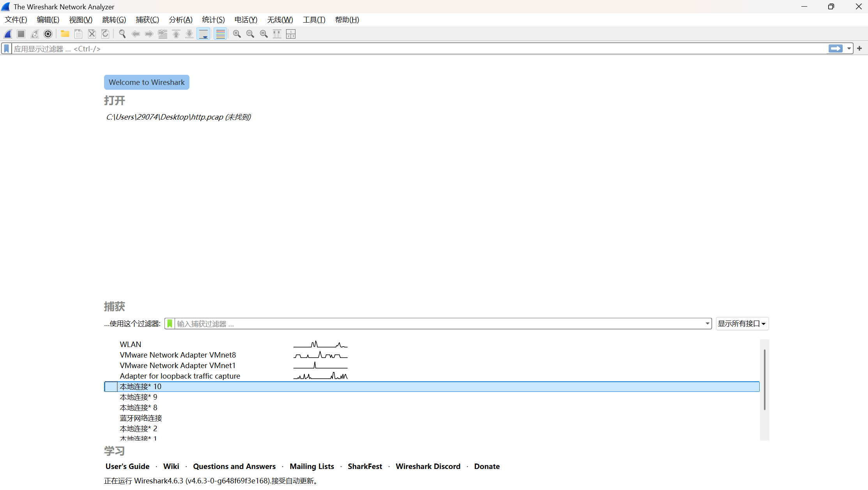Open display filter history dropdown arrow
Image resolution: width=868 pixels, height=490 pixels.
pyautogui.click(x=849, y=49)
